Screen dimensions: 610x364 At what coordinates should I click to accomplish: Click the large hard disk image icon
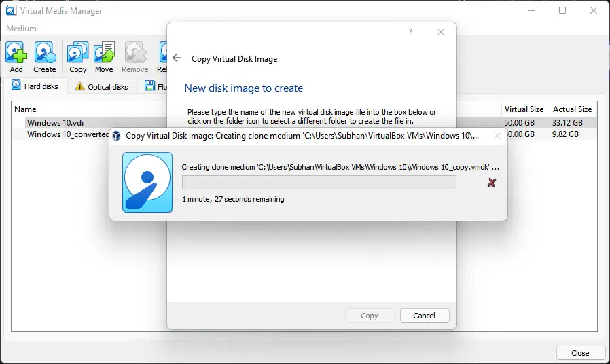pyautogui.click(x=147, y=183)
